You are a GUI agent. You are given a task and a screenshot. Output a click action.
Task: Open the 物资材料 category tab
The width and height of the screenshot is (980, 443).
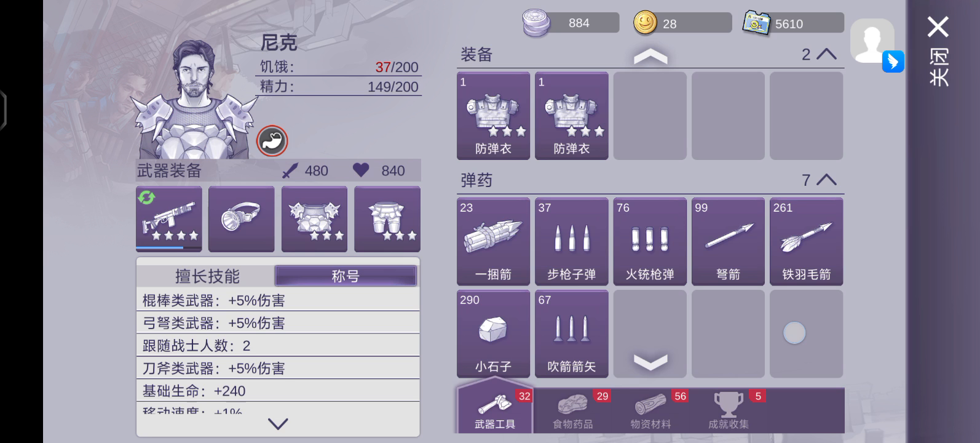click(x=650, y=410)
